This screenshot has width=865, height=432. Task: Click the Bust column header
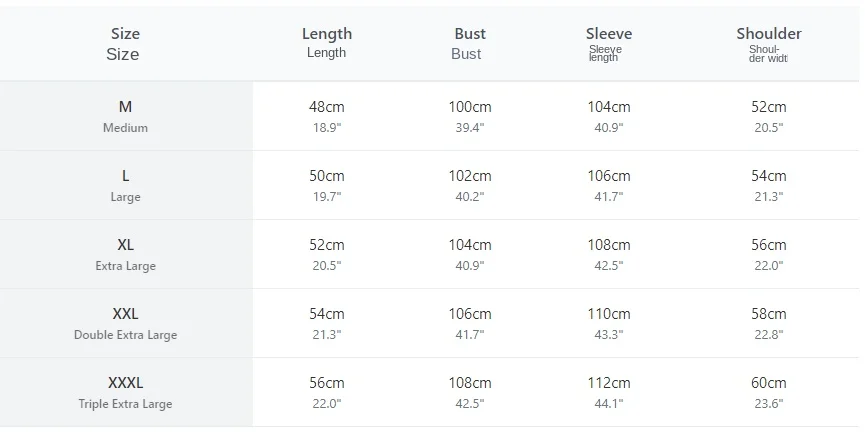[x=469, y=44]
